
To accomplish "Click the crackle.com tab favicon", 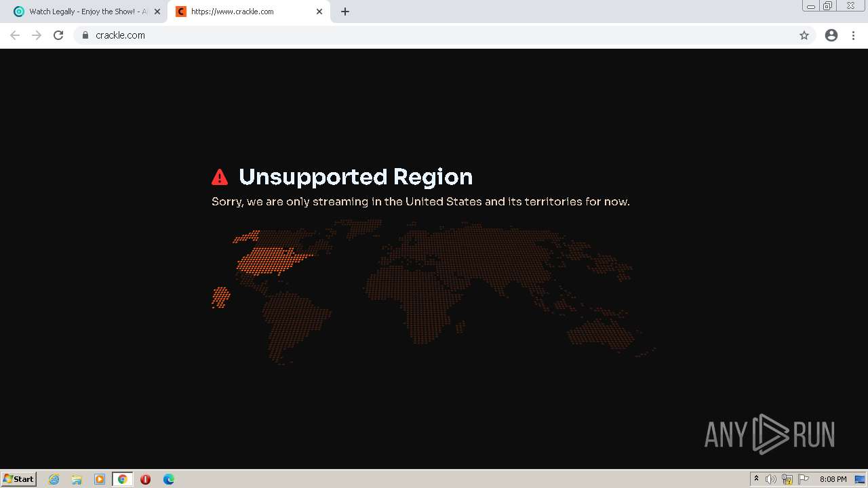I will point(181,12).
